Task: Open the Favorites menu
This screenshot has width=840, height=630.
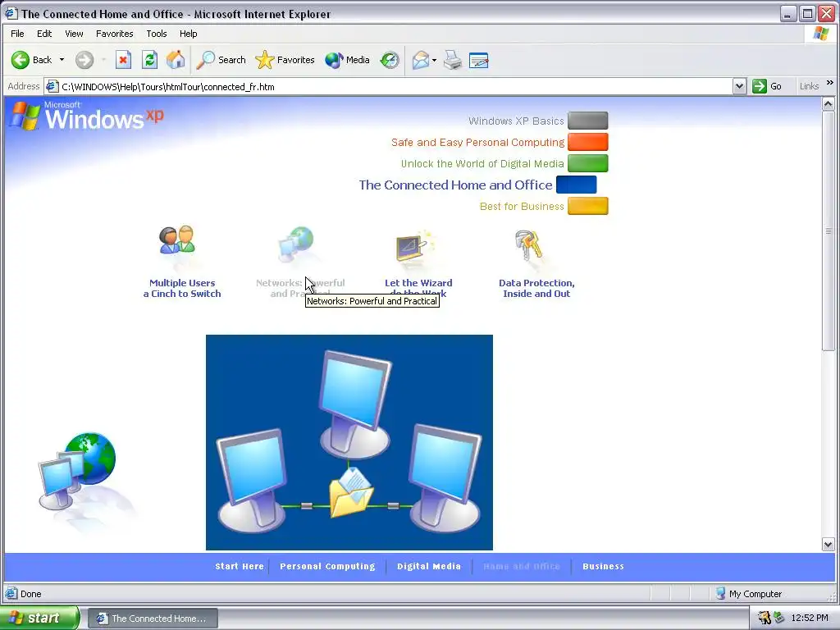Action: pos(115,33)
